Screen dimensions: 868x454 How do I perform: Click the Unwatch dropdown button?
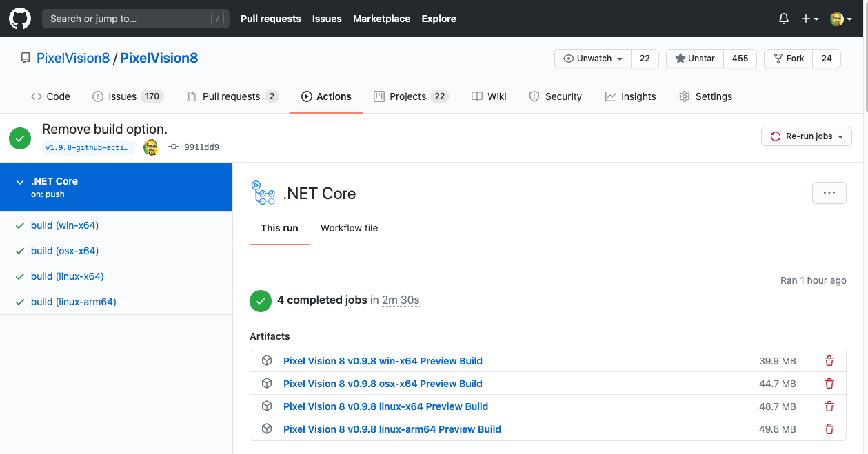593,59
